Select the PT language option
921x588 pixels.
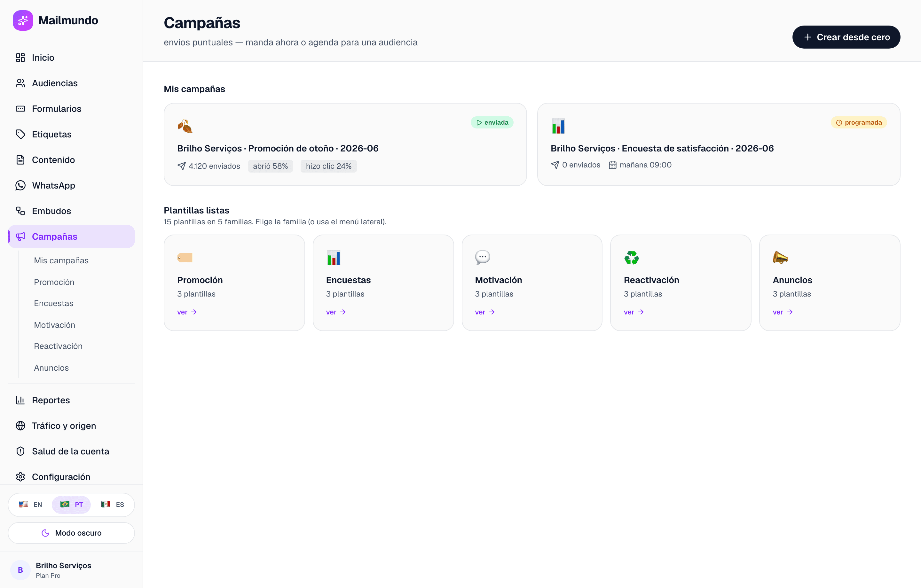pyautogui.click(x=72, y=505)
